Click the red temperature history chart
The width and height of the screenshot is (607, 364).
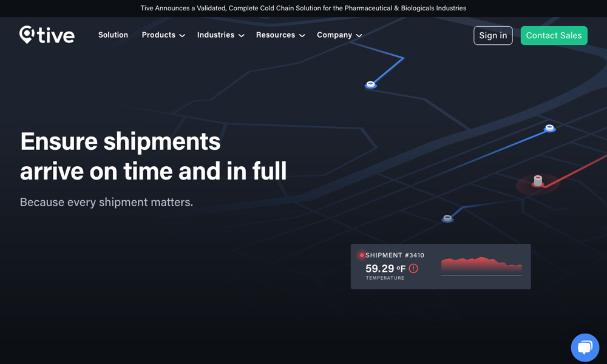(481, 265)
